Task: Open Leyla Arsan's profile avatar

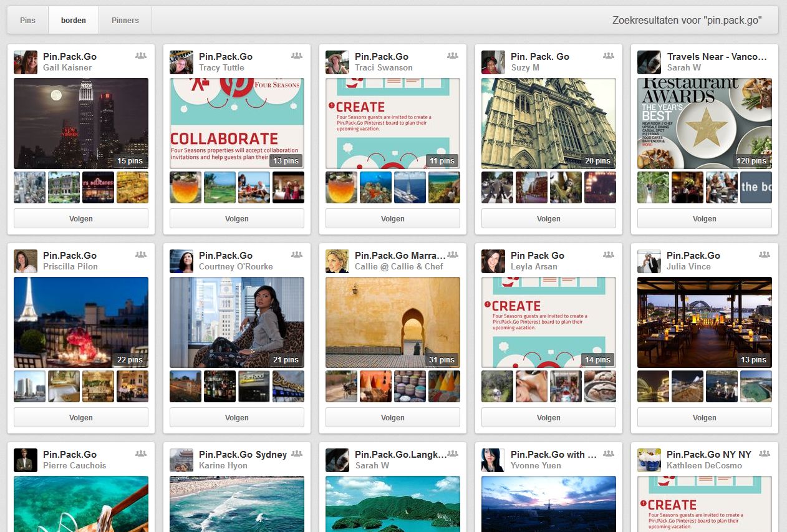Action: [493, 261]
